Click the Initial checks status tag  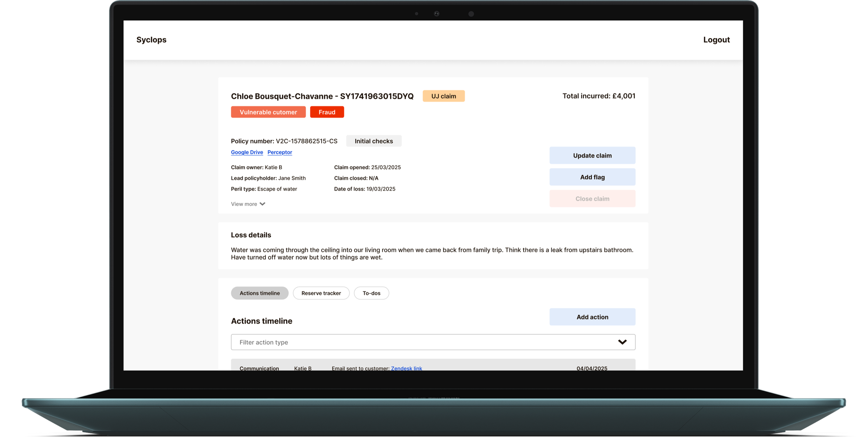(374, 141)
